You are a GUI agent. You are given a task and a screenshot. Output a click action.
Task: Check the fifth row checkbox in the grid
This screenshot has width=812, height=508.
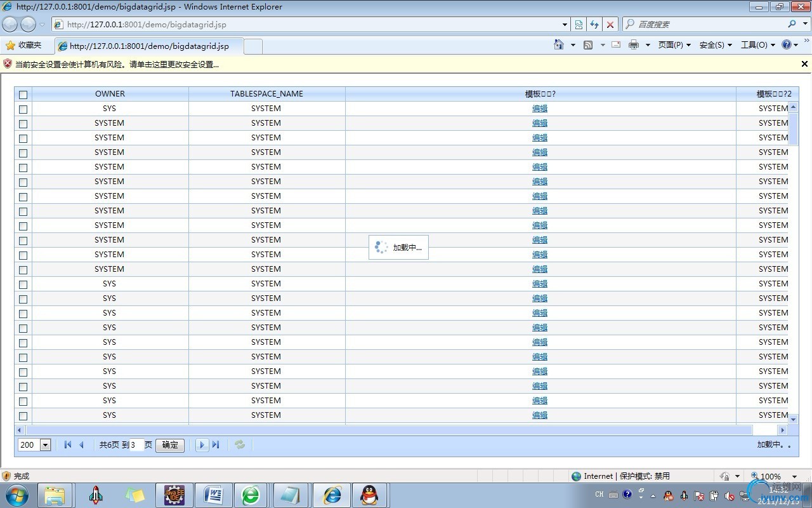[x=23, y=168]
